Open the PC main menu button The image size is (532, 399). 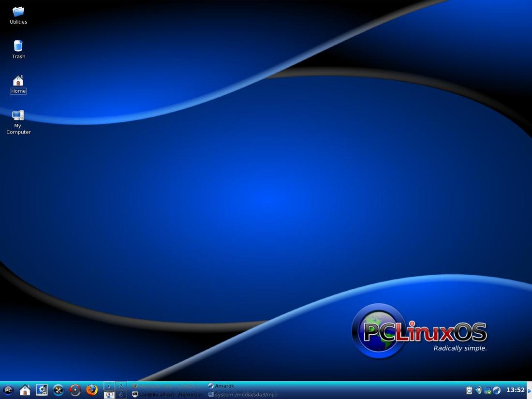[x=8, y=390]
